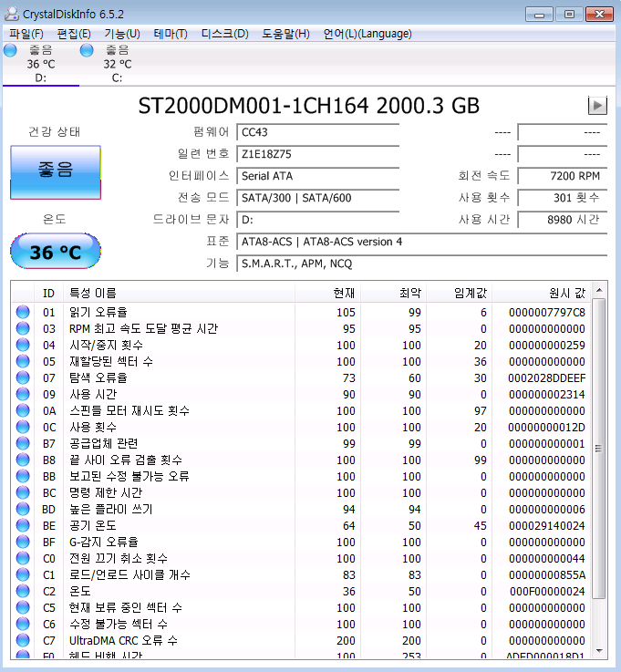621x672 pixels.
Task: Click status icon for 읽기 오류율 row
Action: 23,313
